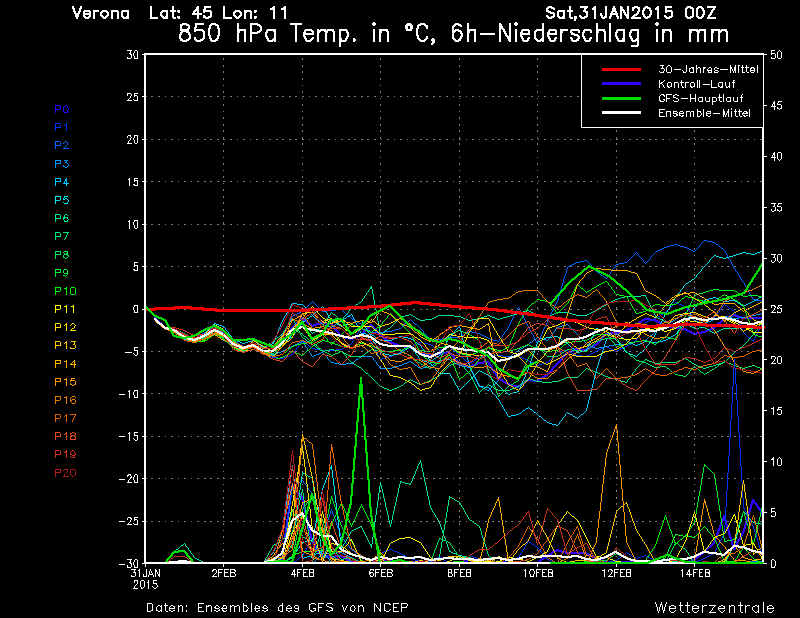
Task: Select the P20 ensemble member label
Action: [x=64, y=473]
